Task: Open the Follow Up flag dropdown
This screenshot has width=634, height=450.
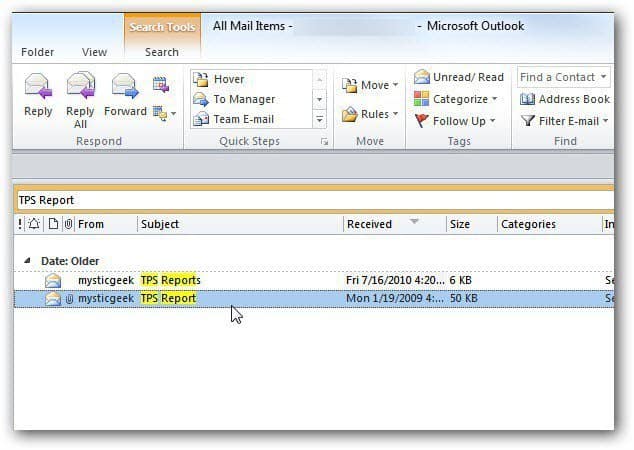Action: (455, 121)
